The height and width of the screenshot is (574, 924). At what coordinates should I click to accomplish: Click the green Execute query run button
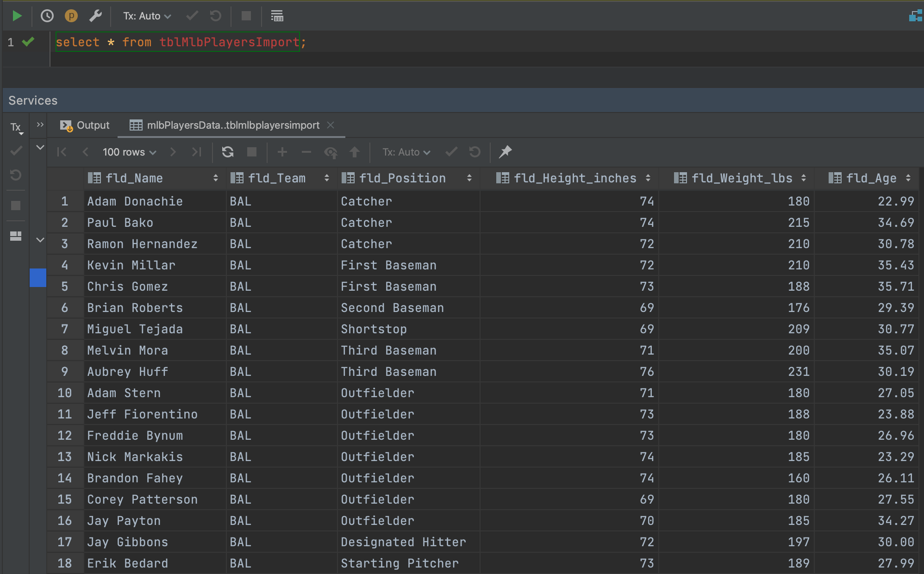[x=17, y=16]
